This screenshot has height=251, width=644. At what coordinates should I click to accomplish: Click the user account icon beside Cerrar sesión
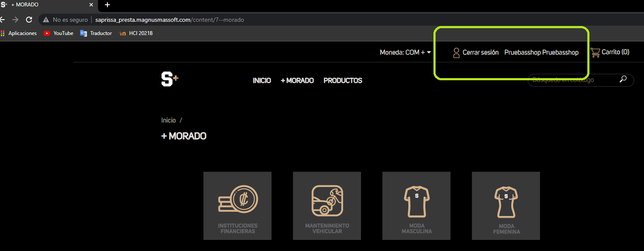tap(456, 52)
